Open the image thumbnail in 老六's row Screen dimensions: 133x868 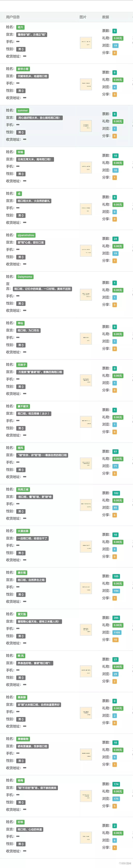click(86, 43)
